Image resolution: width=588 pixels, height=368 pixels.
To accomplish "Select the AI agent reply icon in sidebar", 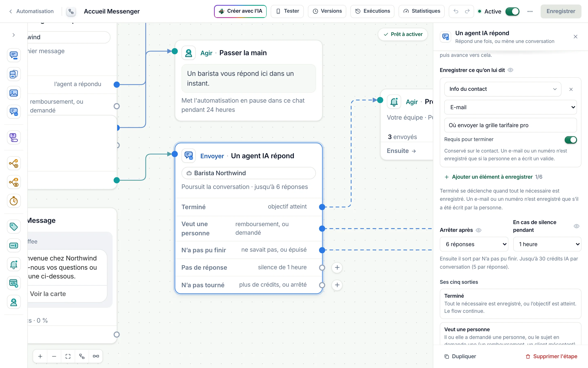I will coord(14,112).
